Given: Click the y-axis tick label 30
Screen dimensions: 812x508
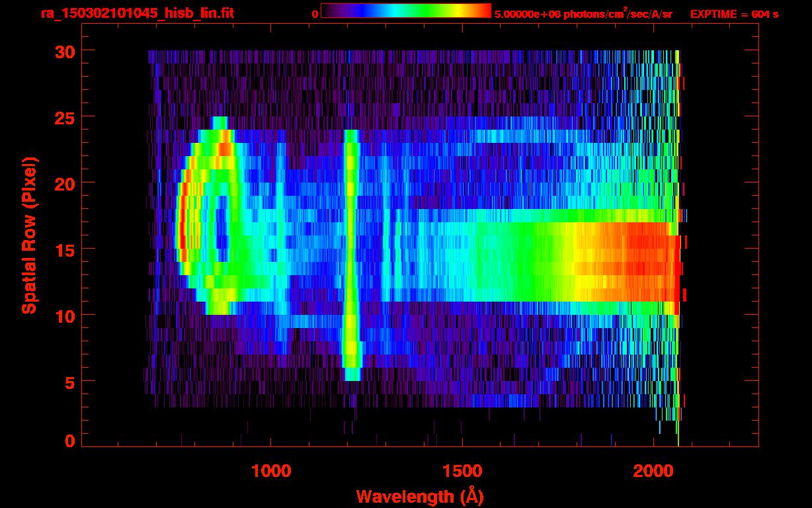Looking at the screenshot, I should [64, 51].
